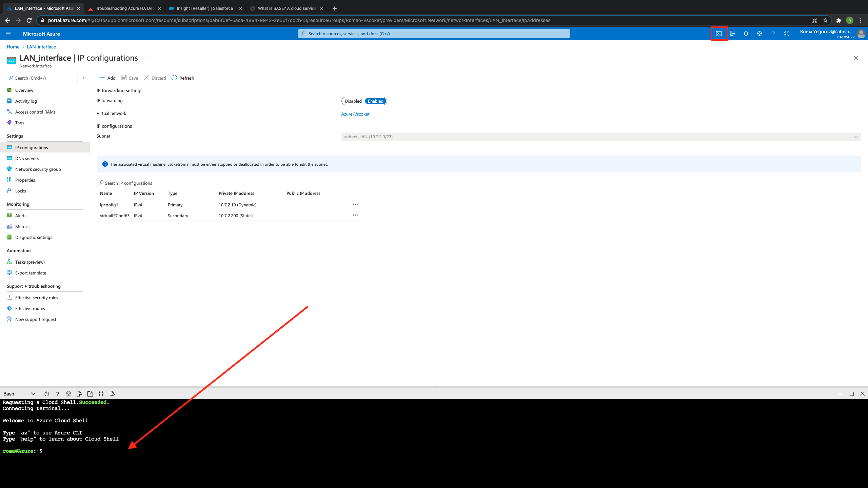Open Cloud Shell editor braces icon
868x488 pixels.
(101, 394)
